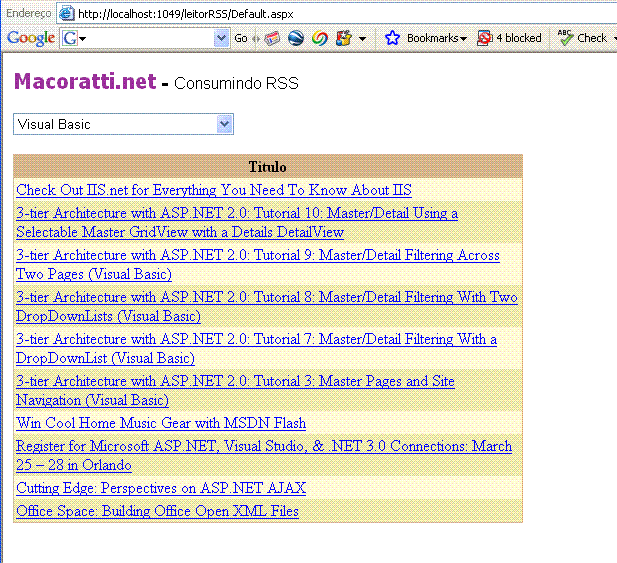Click the colorful swirl icon on Google toolbar

[x=320, y=38]
